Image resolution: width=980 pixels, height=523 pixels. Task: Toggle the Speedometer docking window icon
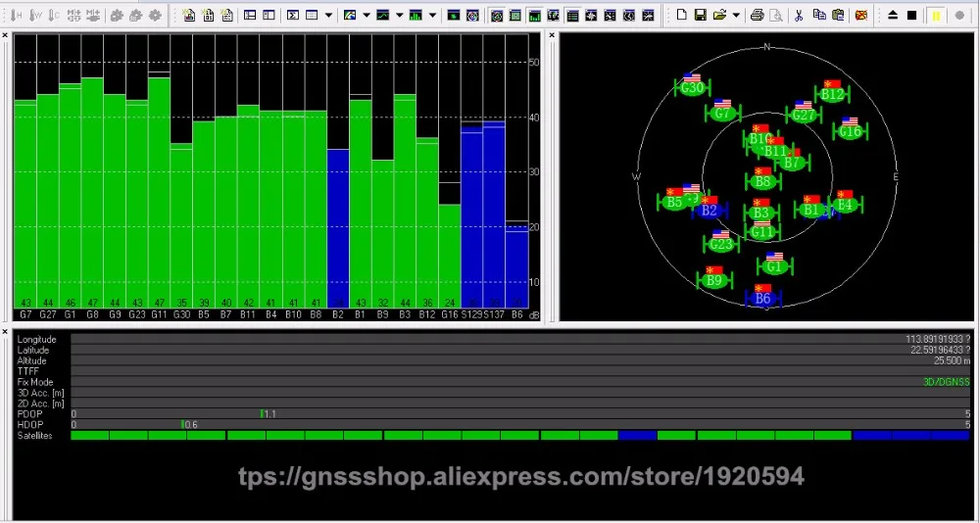coord(648,15)
